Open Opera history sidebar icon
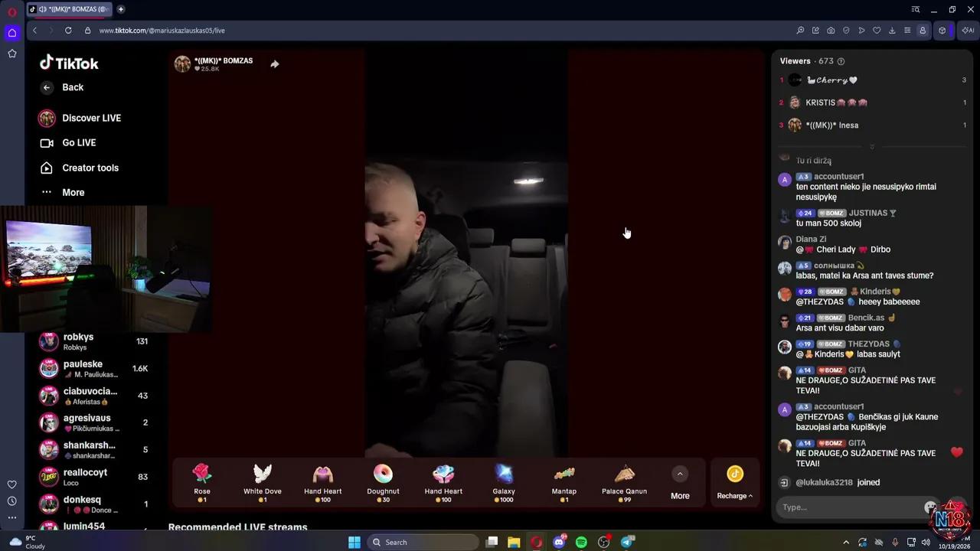 pos(11,501)
